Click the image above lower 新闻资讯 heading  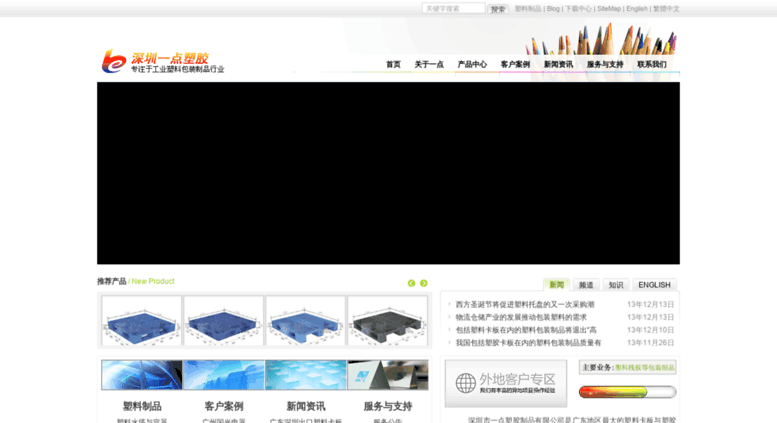(x=306, y=375)
